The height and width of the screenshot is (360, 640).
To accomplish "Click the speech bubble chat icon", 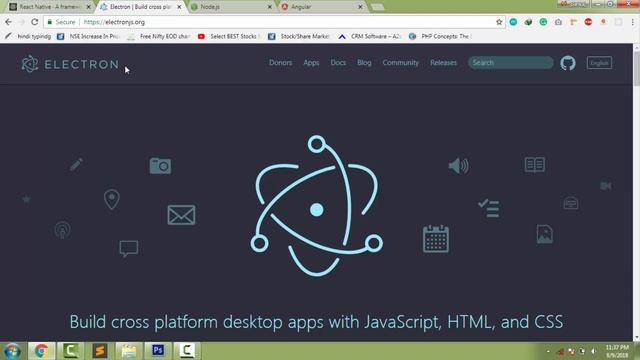I will (129, 248).
